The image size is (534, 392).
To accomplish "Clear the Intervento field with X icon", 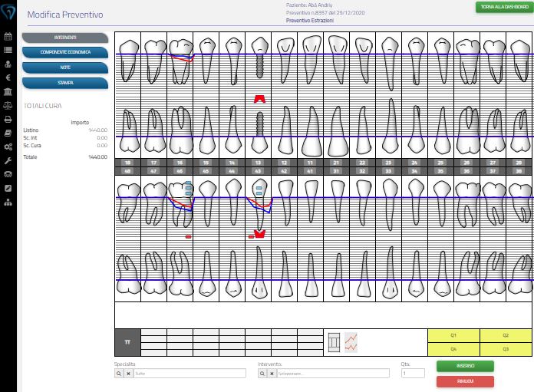I will click(x=272, y=374).
